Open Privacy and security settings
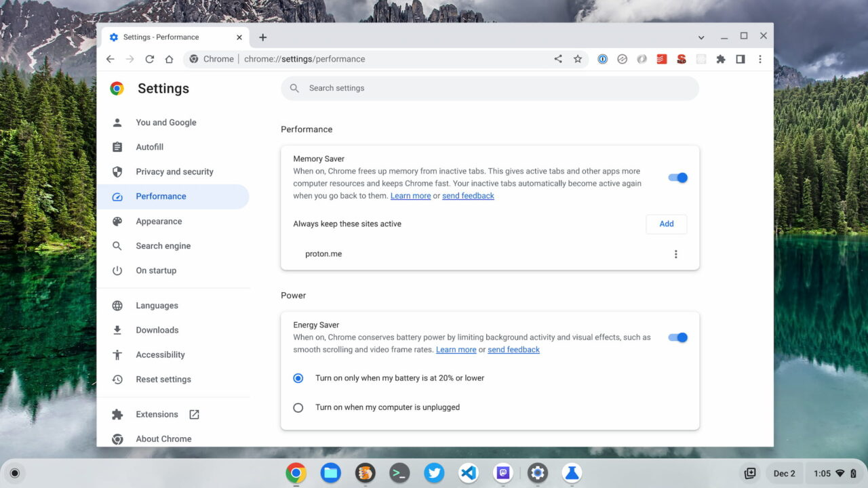 point(174,171)
